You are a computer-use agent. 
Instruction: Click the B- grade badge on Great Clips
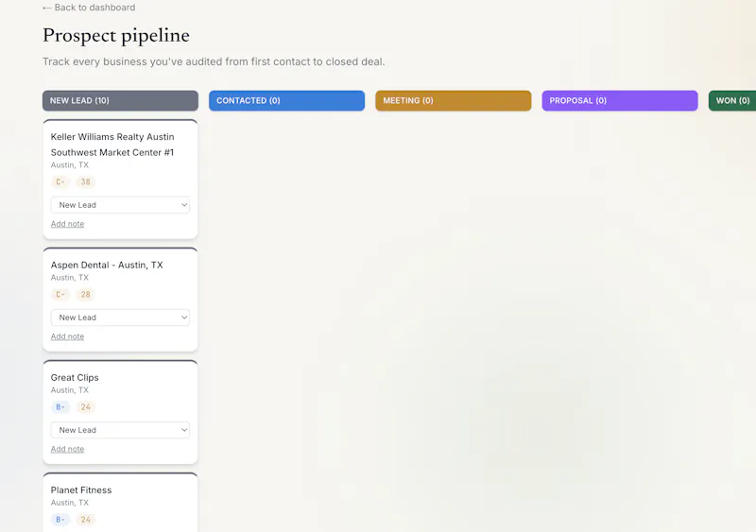(x=60, y=407)
